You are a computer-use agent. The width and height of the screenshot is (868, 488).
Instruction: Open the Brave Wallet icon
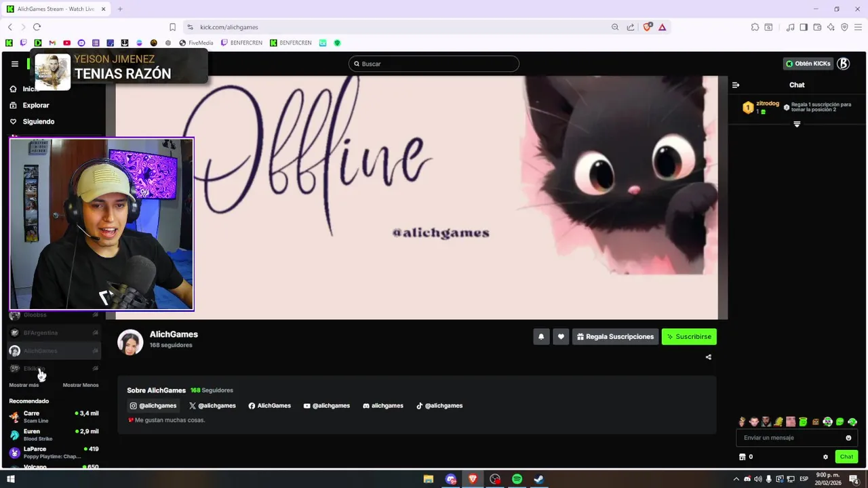pos(817,27)
